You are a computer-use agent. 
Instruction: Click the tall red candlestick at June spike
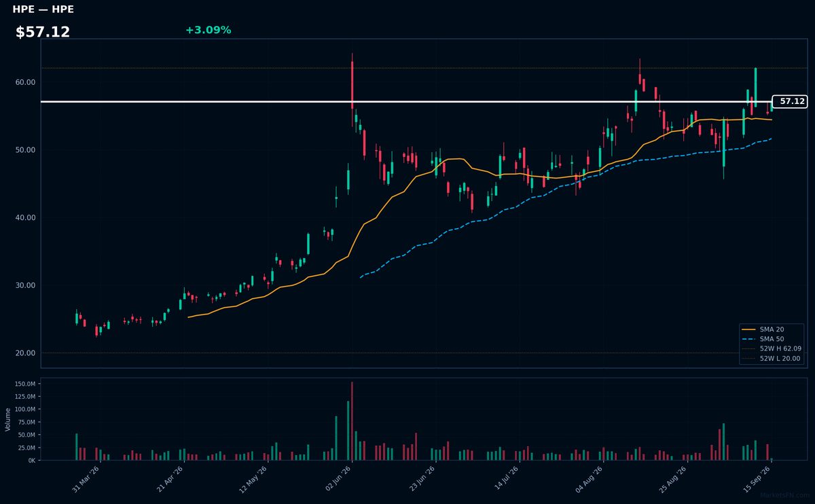pyautogui.click(x=352, y=85)
